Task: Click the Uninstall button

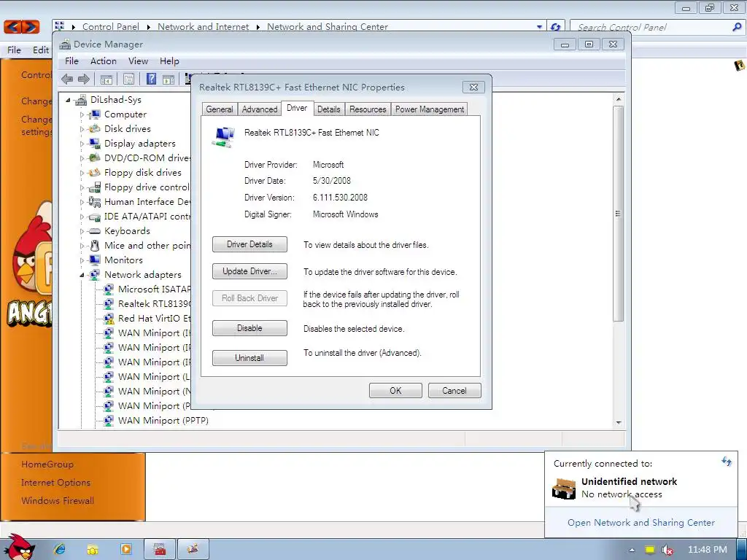Action: point(249,357)
